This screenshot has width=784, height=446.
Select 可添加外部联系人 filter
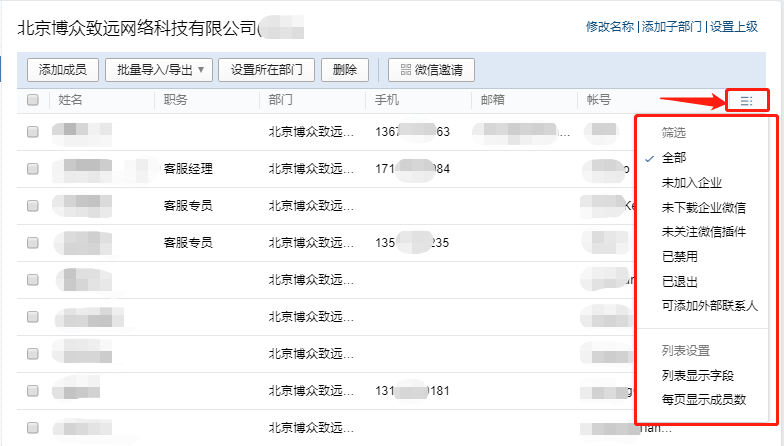click(x=710, y=306)
